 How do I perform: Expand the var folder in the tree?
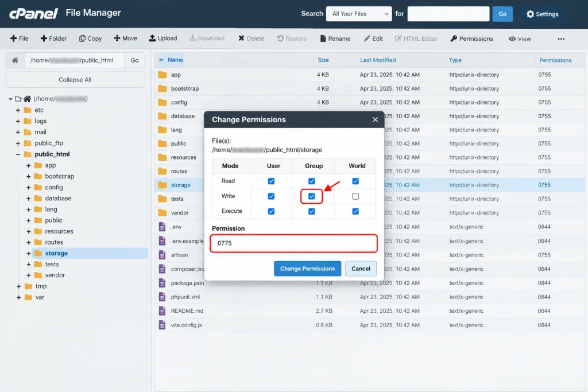click(x=18, y=297)
